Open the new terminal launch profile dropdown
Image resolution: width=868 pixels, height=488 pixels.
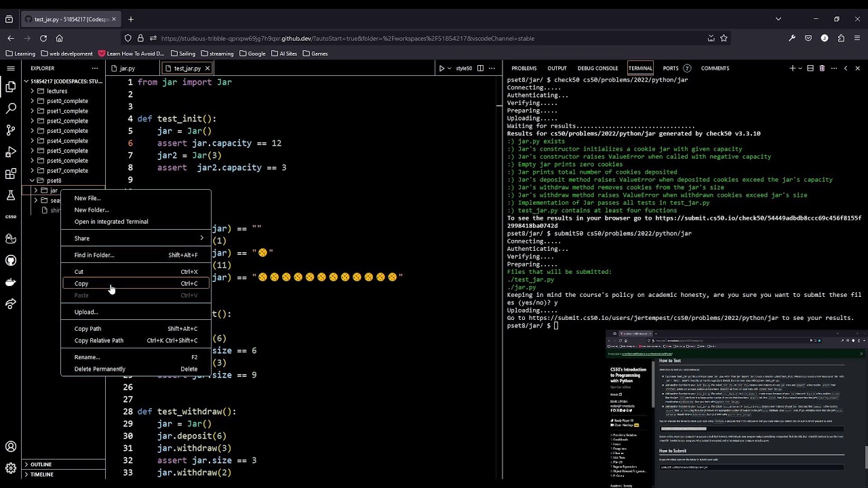[800, 68]
